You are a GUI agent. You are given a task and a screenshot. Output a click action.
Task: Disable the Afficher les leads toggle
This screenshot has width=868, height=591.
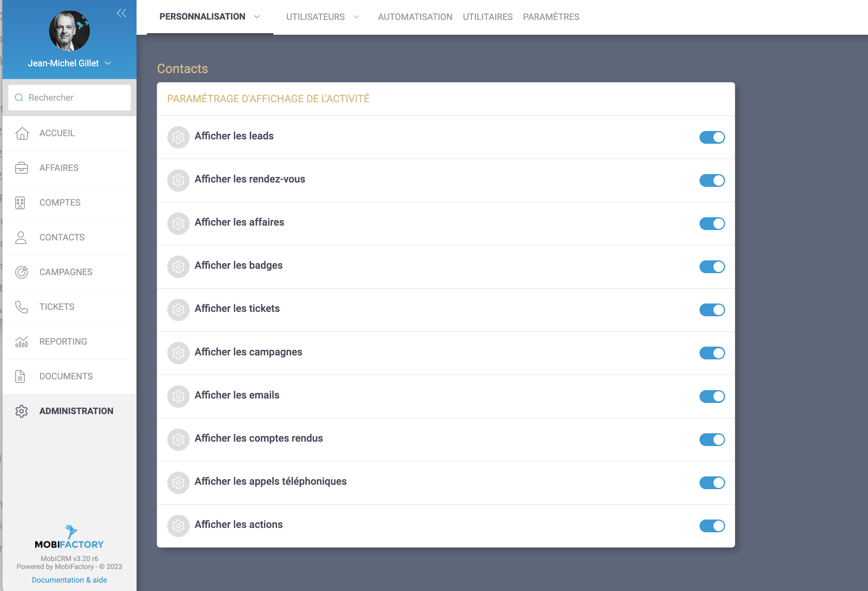(712, 137)
